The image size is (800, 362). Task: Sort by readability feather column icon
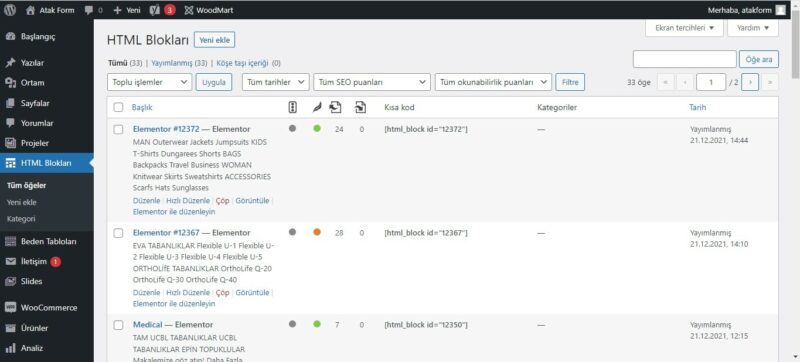click(317, 107)
